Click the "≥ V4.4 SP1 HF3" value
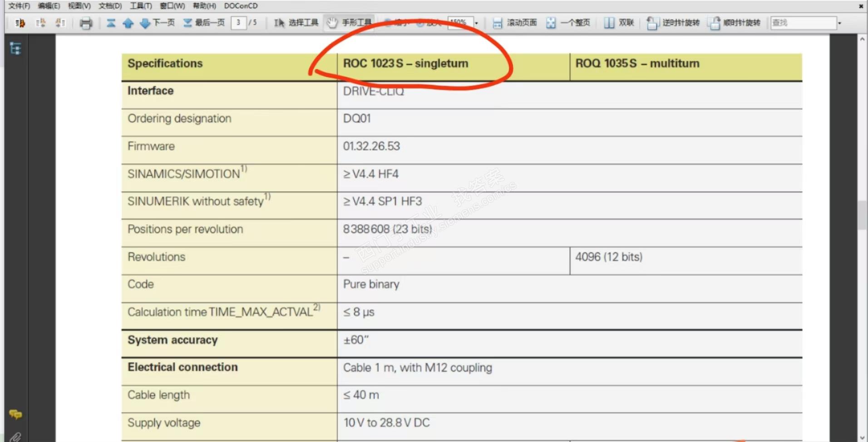This screenshot has height=442, width=868. (x=382, y=201)
